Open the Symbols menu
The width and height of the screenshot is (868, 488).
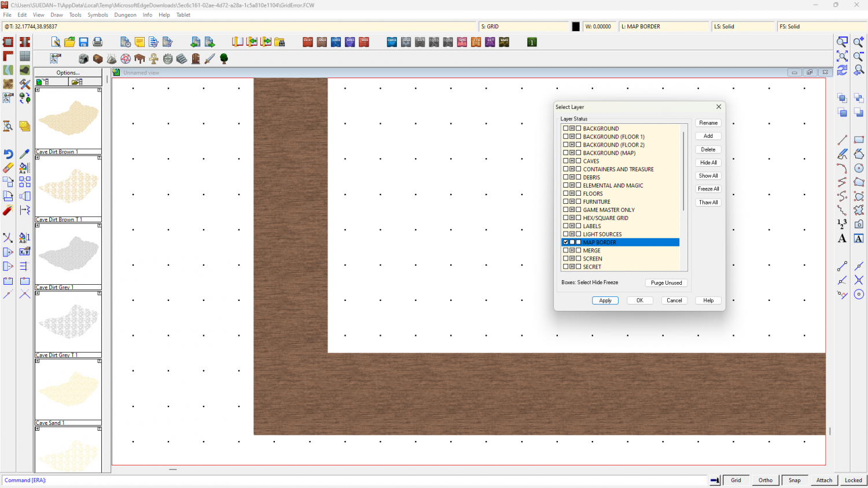pyautogui.click(x=98, y=15)
